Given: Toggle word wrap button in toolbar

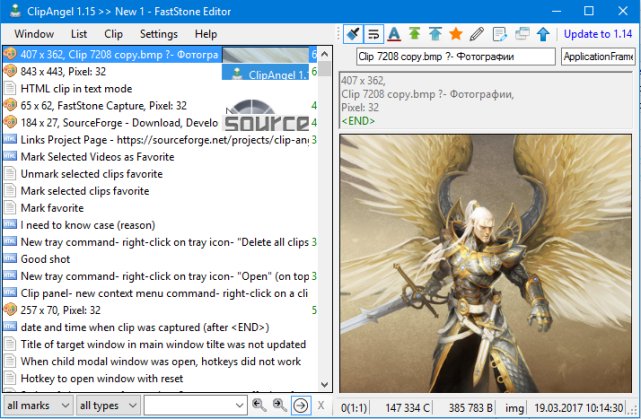Looking at the screenshot, I should coord(373,34).
